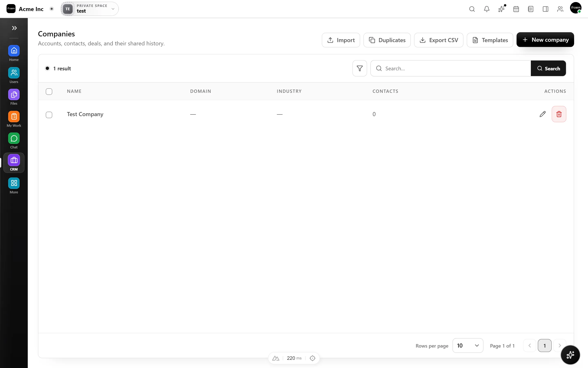Open My Work in the sidebar
Screen dimensions: 588x368
(14, 119)
